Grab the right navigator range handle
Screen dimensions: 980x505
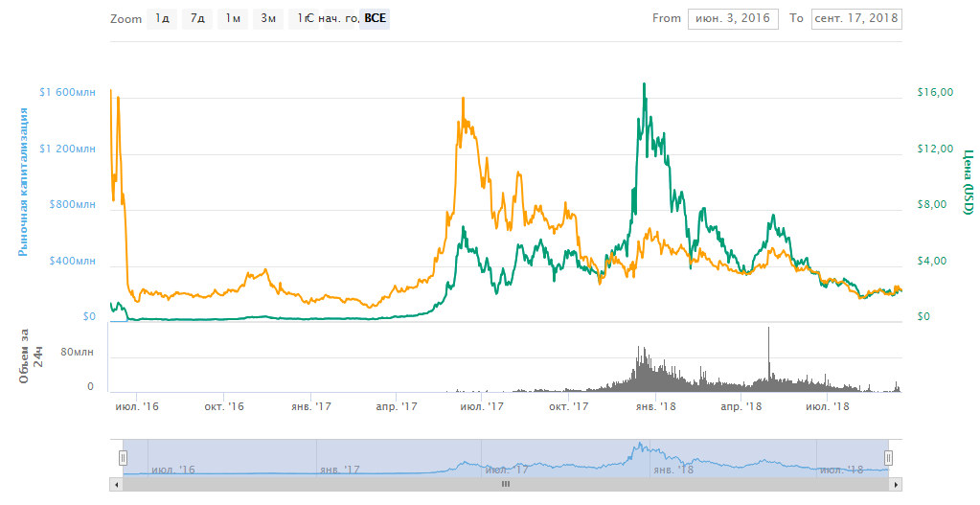888,458
